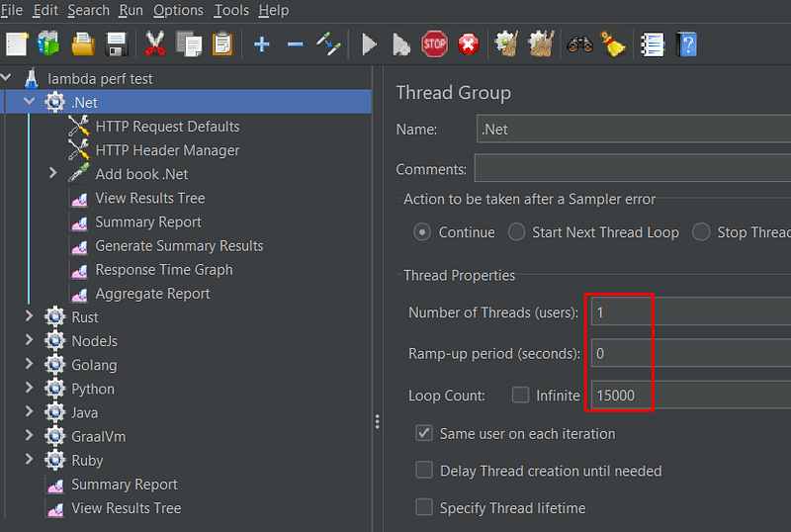Cut selected element with scissors icon
The image size is (791, 532).
[155, 44]
